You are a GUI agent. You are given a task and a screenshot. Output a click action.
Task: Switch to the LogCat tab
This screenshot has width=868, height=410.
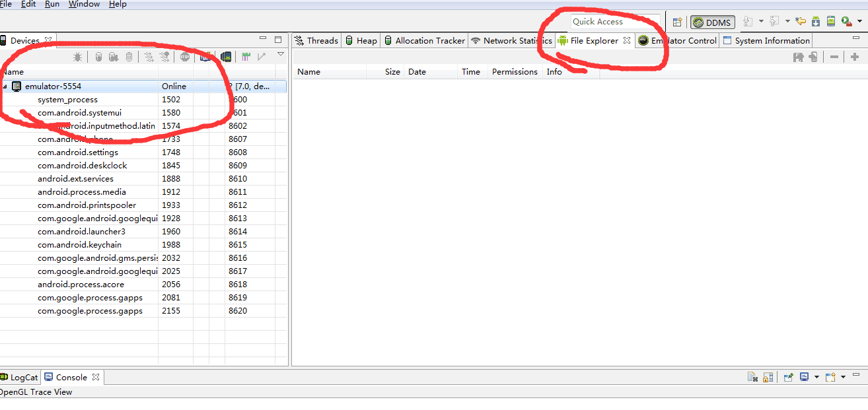pos(20,378)
